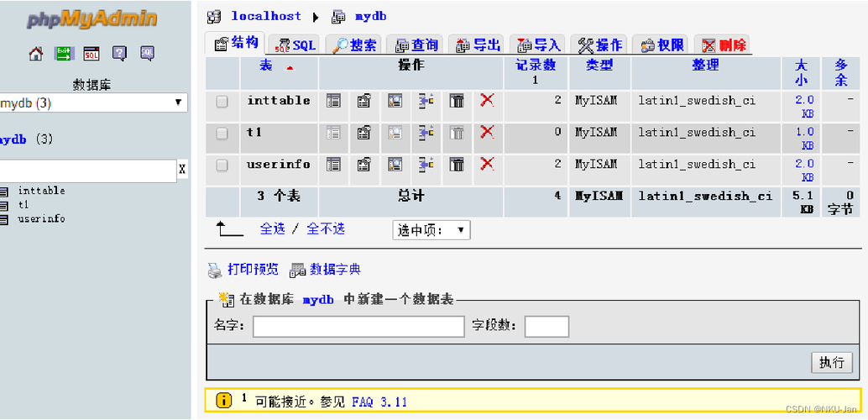Empty (trash) icon for userinfo

click(457, 164)
